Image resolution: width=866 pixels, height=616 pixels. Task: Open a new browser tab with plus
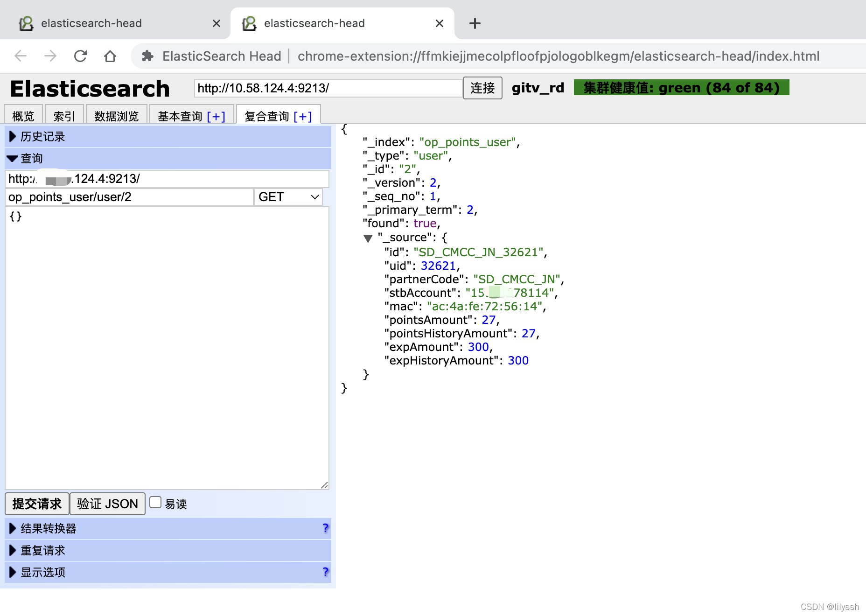475,23
